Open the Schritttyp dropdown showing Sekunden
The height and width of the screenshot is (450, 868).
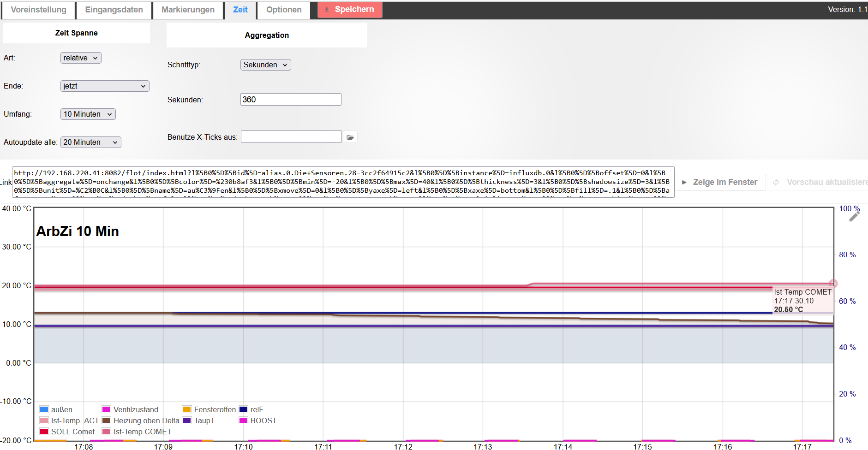tap(265, 65)
